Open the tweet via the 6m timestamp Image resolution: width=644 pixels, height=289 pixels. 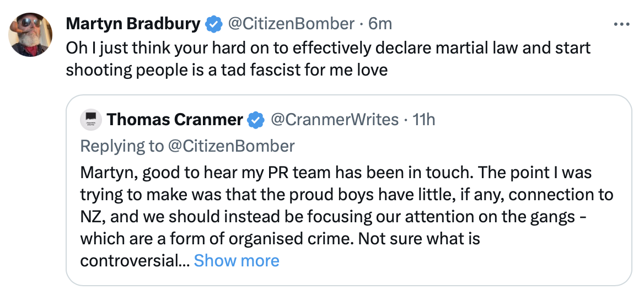pos(380,24)
